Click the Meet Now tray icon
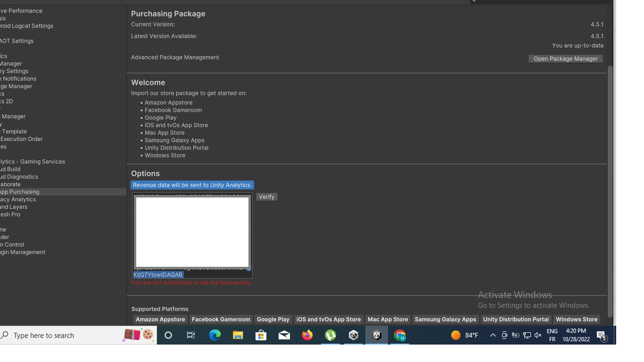Image resolution: width=644 pixels, height=362 pixels. (x=504, y=335)
